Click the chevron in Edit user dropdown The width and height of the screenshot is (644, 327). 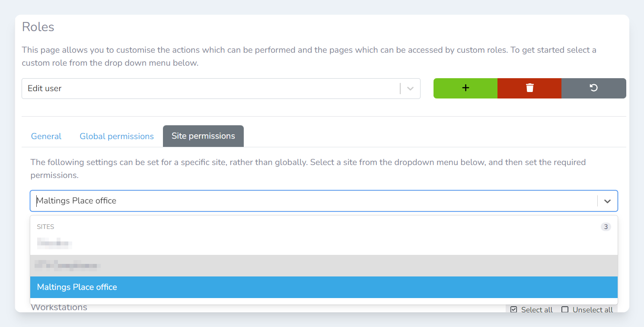pos(411,89)
